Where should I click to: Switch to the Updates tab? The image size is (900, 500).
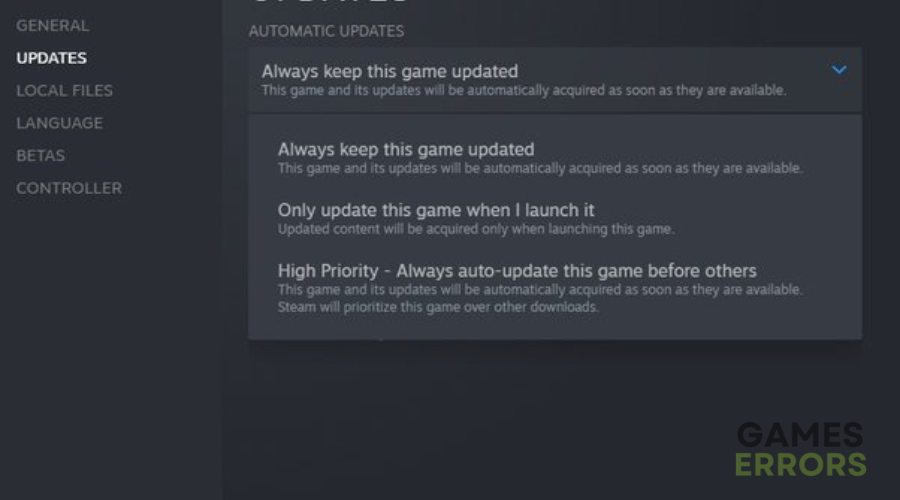51,58
